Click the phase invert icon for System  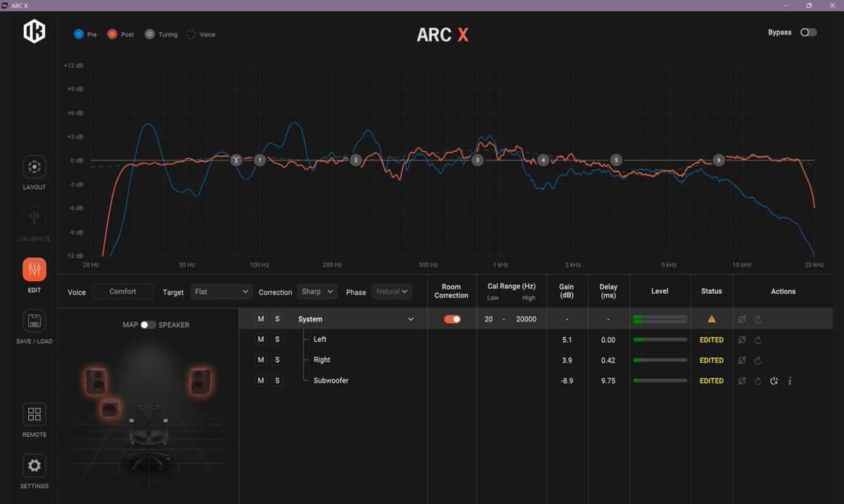pyautogui.click(x=741, y=319)
